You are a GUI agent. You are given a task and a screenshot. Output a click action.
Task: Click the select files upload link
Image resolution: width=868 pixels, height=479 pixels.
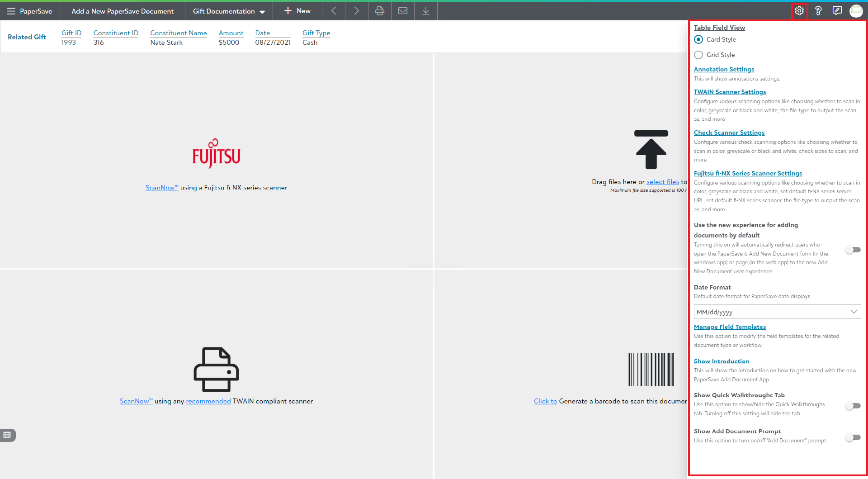point(662,182)
